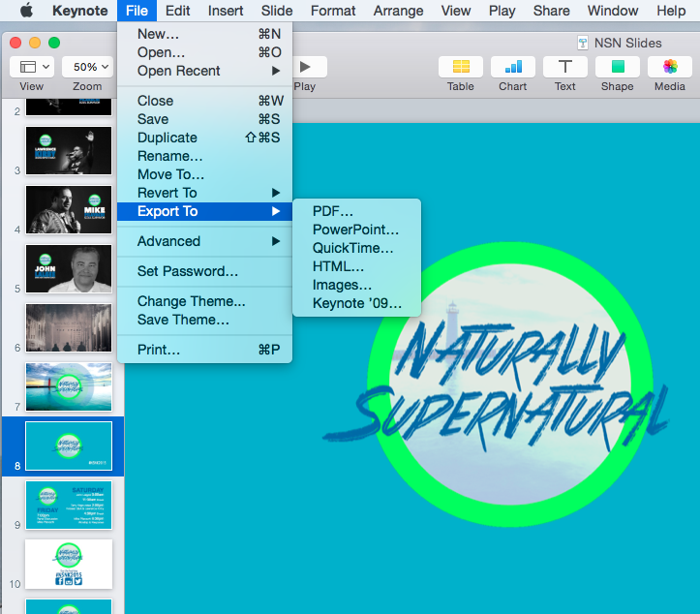This screenshot has height=614, width=700.
Task: Choose QuickTime… export option
Action: coord(356,248)
